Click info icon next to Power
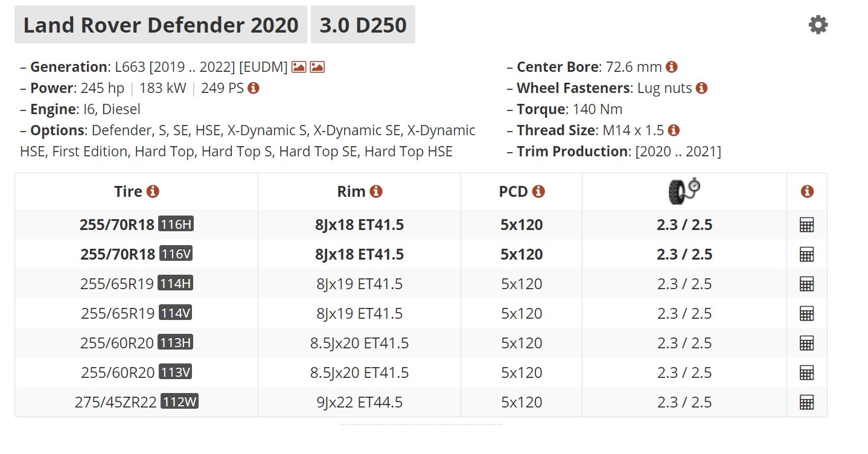The width and height of the screenshot is (868, 454). pos(254,88)
